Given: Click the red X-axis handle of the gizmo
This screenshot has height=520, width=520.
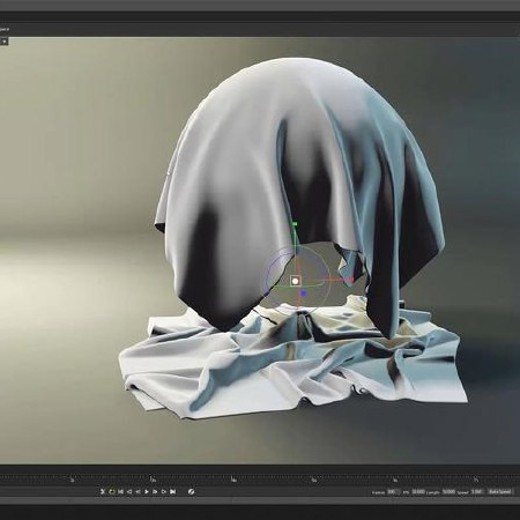Looking at the screenshot, I should (x=351, y=279).
